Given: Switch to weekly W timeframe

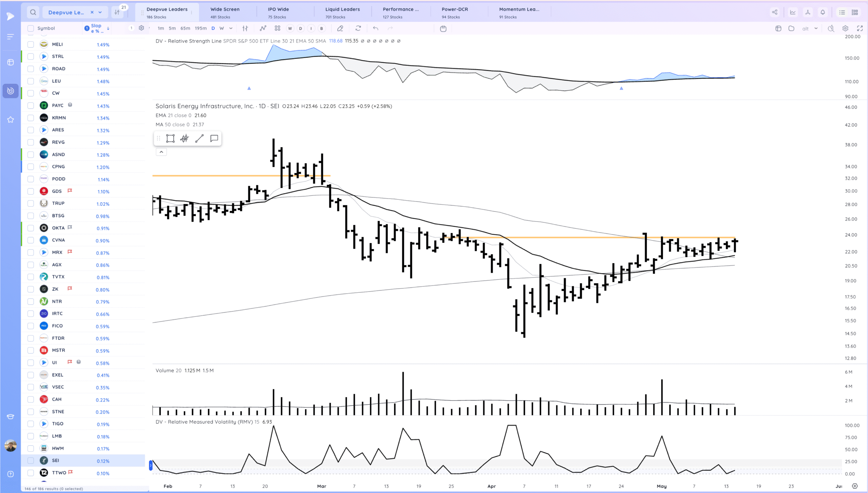Looking at the screenshot, I should (221, 28).
